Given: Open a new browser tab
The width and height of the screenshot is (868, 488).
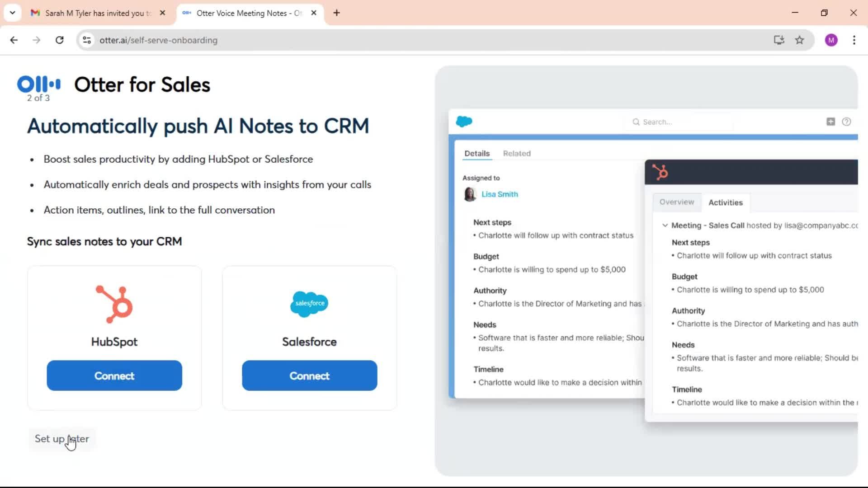Looking at the screenshot, I should 336,13.
